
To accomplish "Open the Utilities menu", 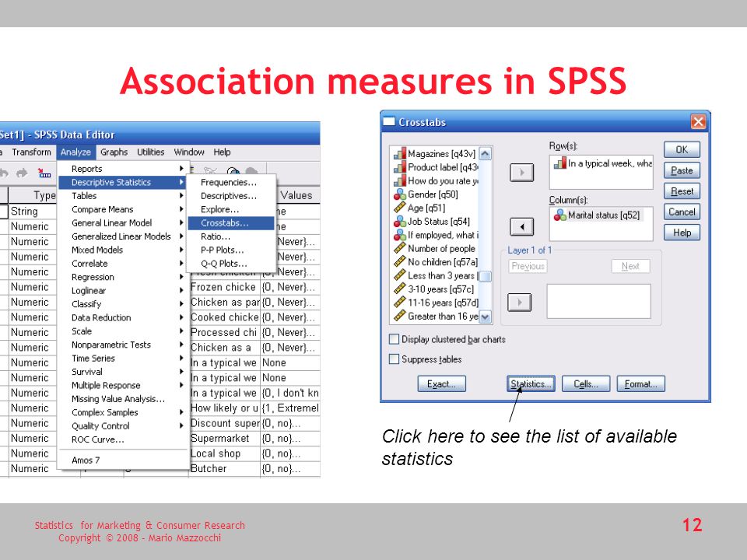I will coord(150,152).
